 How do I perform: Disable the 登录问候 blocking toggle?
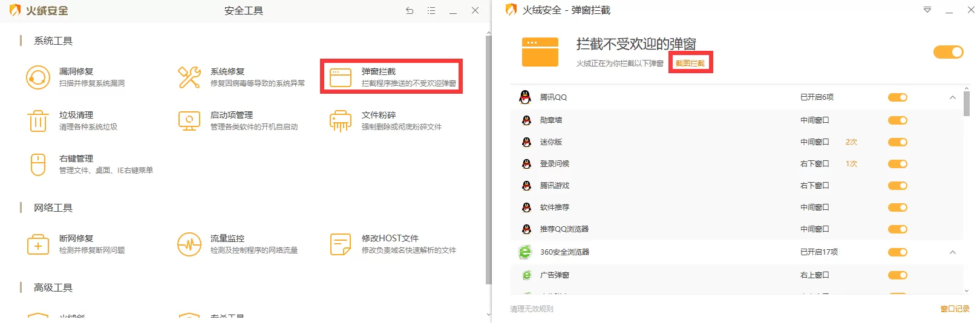point(898,164)
